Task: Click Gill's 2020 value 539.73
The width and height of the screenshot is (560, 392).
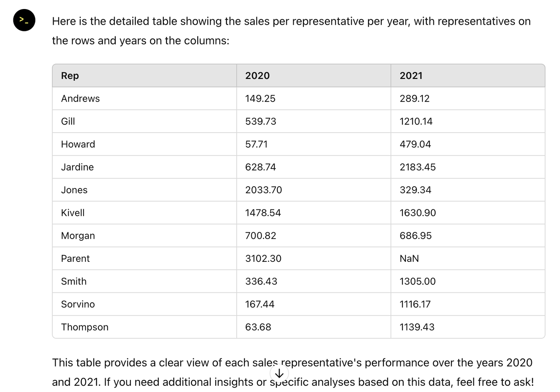Action: click(260, 122)
